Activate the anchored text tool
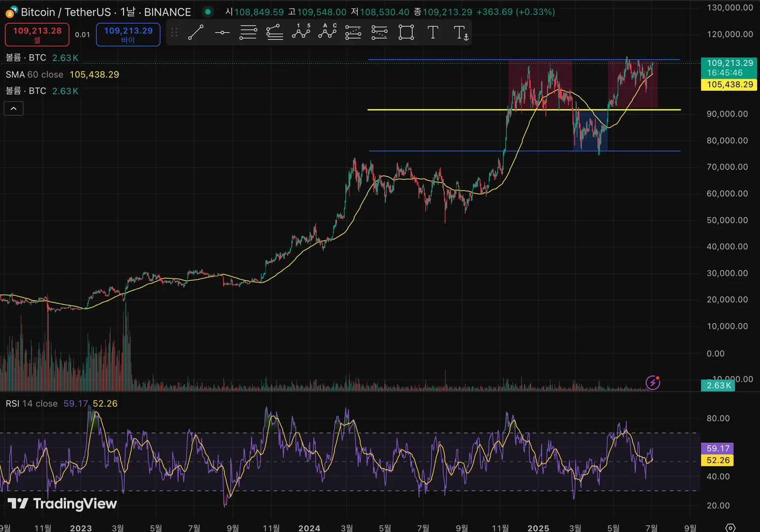This screenshot has height=532, width=760. (461, 33)
